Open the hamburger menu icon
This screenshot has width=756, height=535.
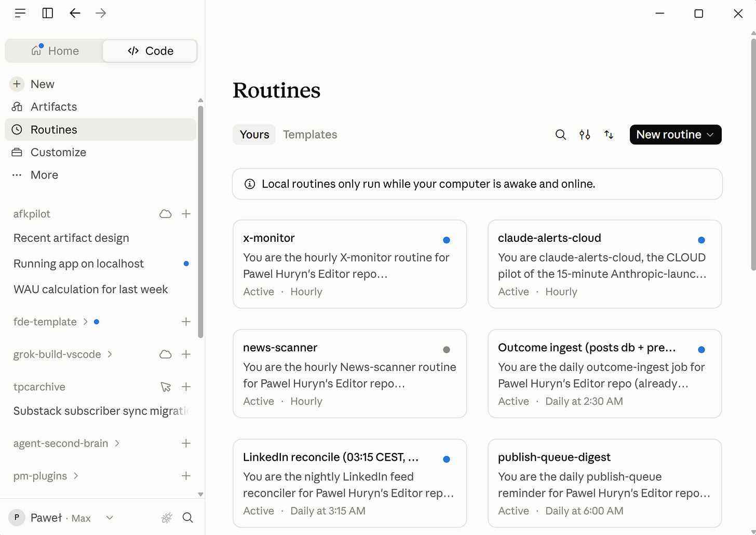[x=20, y=13]
